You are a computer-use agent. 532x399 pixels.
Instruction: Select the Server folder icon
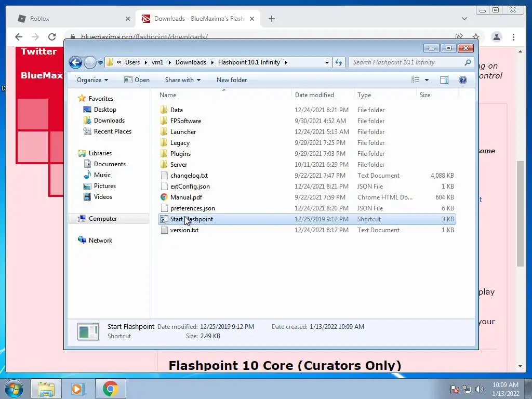164,165
